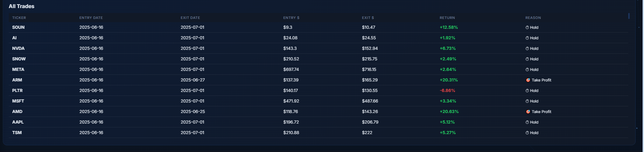This screenshot has height=152, width=644.
Task: Sort by the ENTRY DATE column header
Action: (91, 18)
